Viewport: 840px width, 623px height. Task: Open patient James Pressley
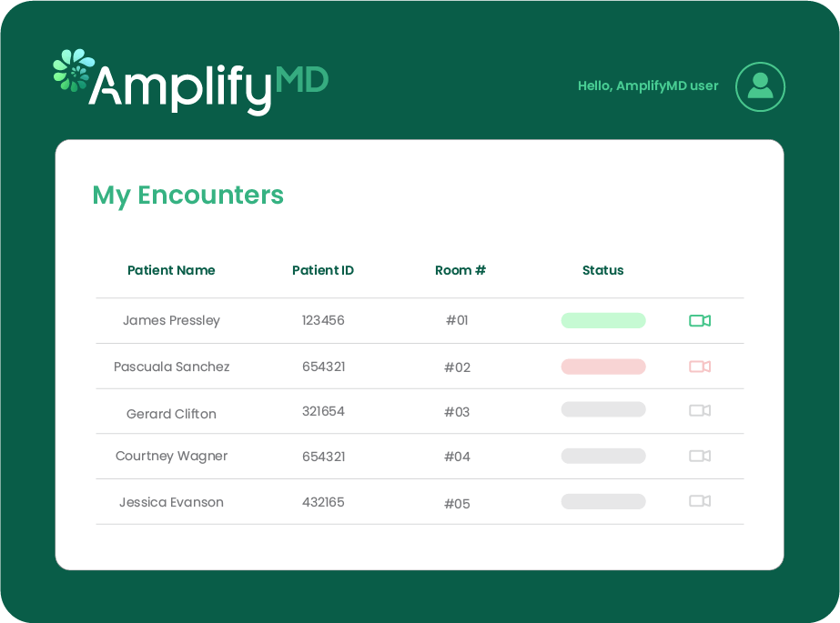point(171,321)
